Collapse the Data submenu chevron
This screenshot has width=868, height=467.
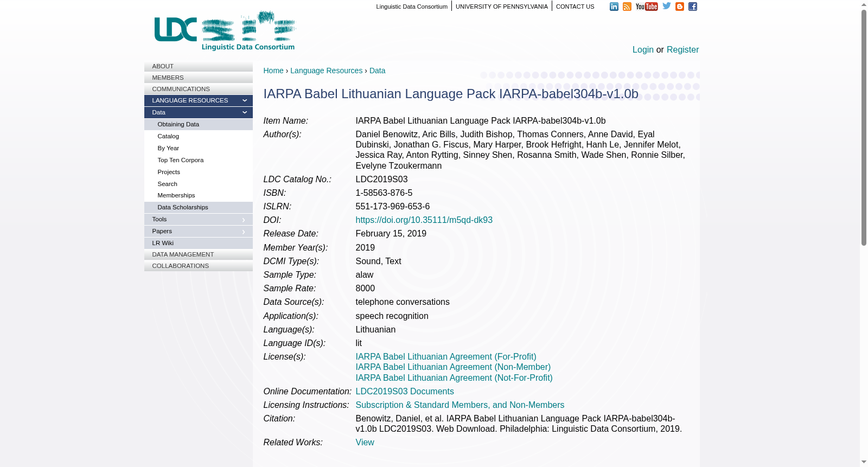coord(245,112)
